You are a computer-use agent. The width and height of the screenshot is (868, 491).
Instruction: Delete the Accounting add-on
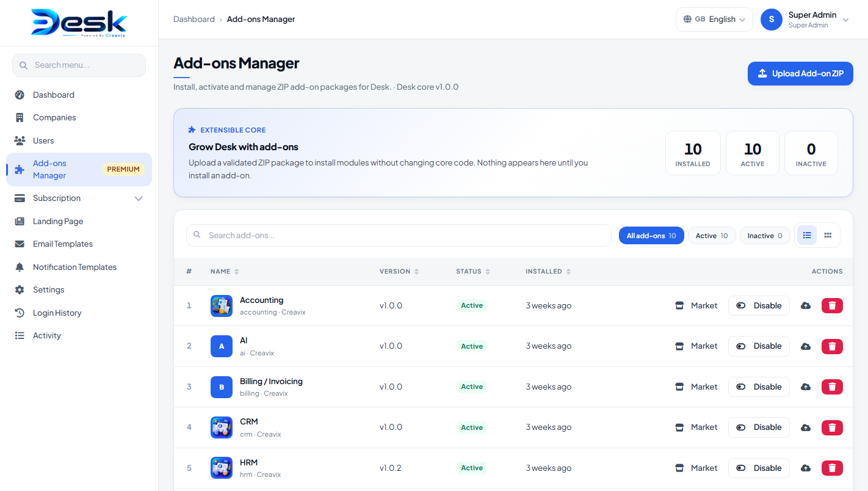[832, 305]
